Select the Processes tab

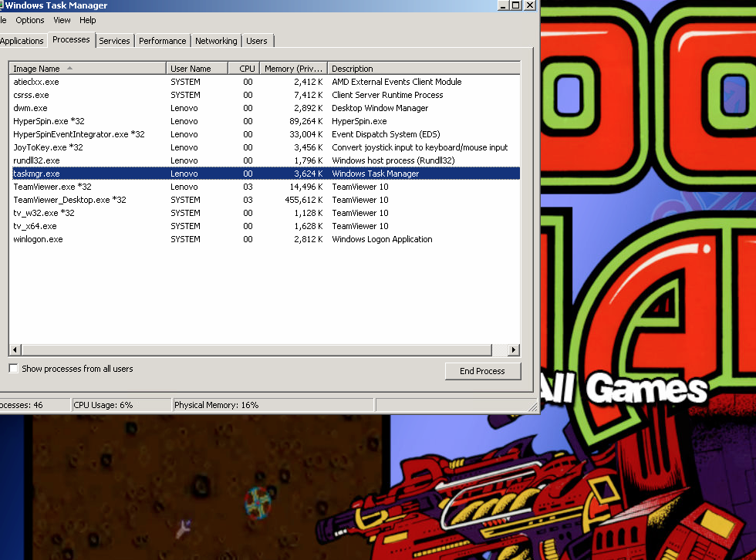[71, 39]
